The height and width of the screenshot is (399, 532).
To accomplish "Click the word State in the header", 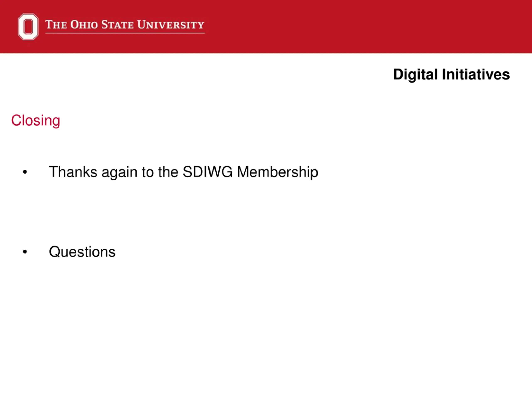I will [x=117, y=25].
